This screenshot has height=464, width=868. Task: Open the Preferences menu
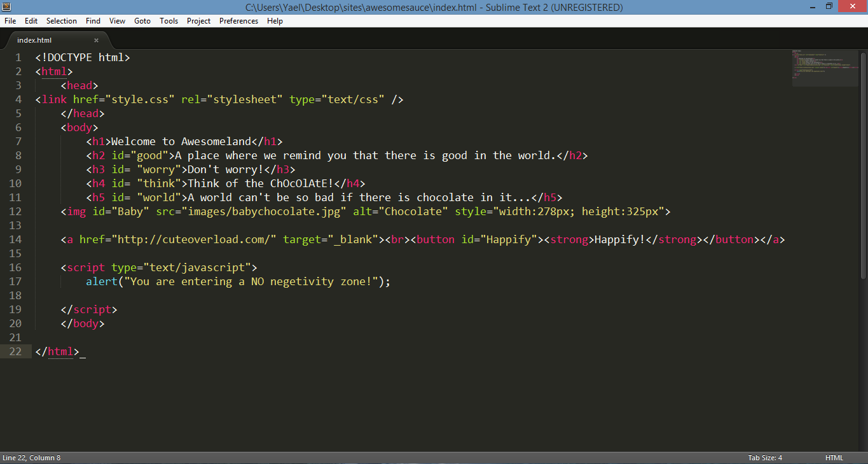point(239,21)
